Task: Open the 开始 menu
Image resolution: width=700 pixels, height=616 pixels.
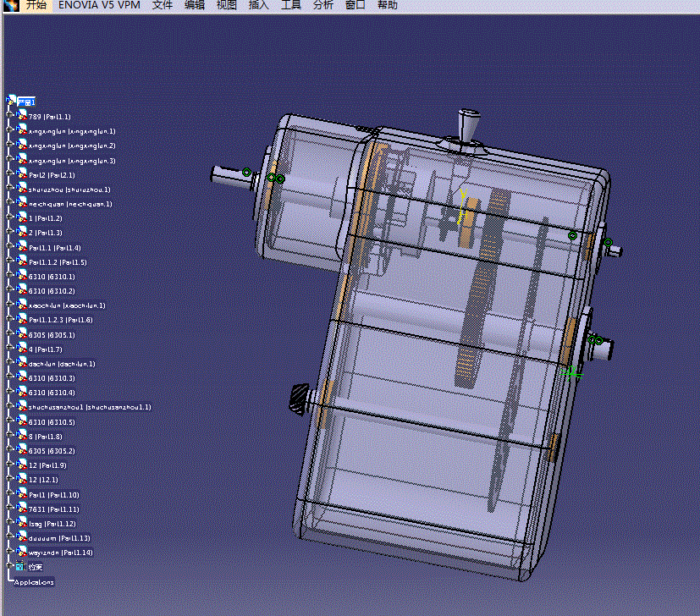Action: (x=36, y=5)
